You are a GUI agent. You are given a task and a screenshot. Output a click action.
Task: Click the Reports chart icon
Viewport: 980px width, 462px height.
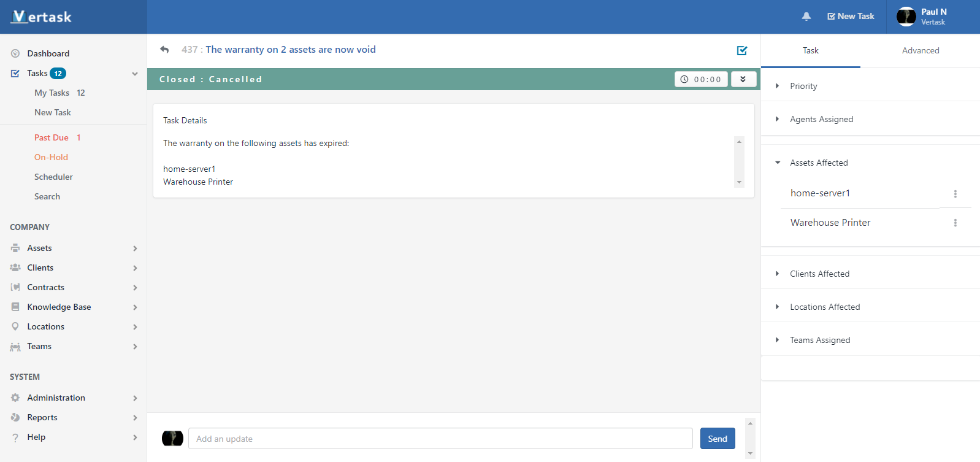(x=15, y=417)
